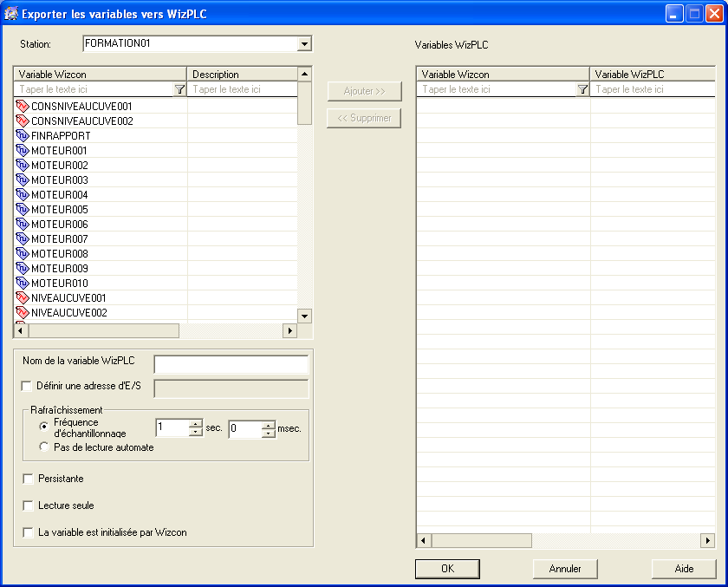
Task: Increase the msec. spinner value
Action: [x=269, y=425]
